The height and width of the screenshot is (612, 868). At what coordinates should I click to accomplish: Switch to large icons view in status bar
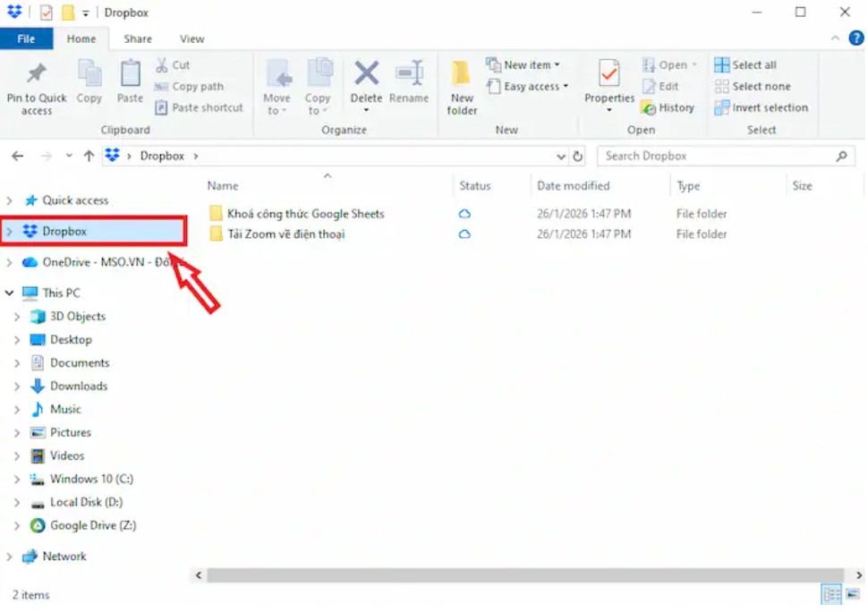coord(851,595)
